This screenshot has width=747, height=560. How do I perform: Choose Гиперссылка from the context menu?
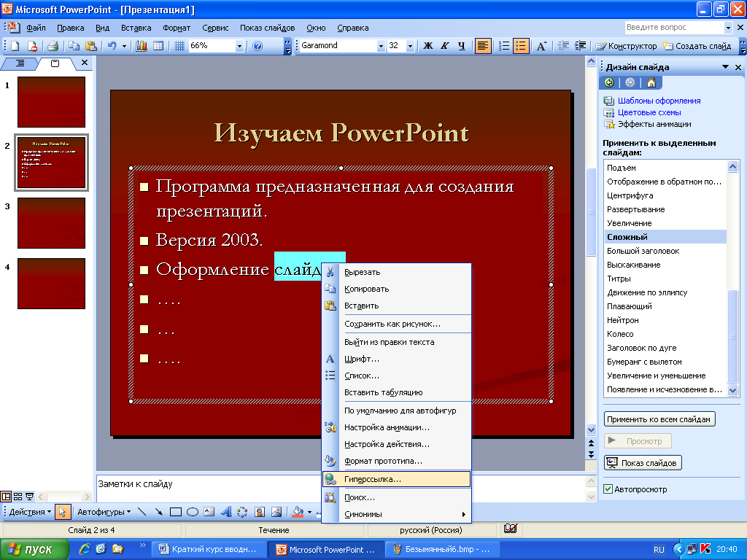(397, 479)
